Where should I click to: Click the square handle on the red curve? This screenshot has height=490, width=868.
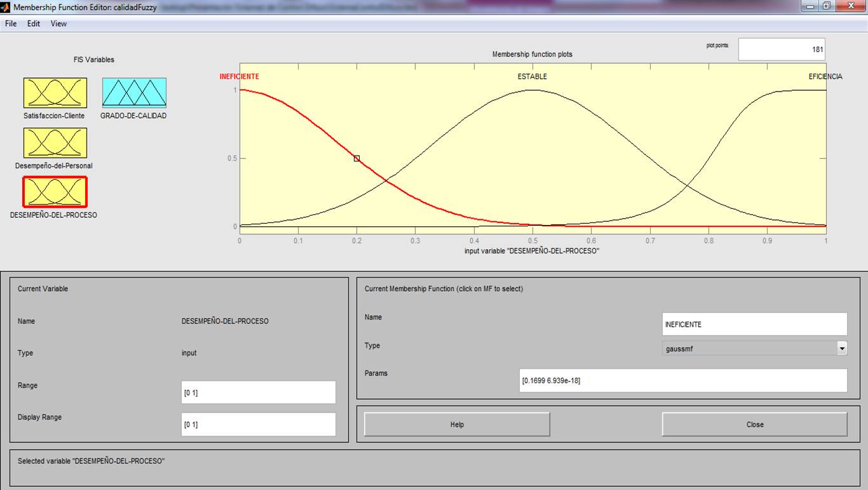[x=356, y=158]
